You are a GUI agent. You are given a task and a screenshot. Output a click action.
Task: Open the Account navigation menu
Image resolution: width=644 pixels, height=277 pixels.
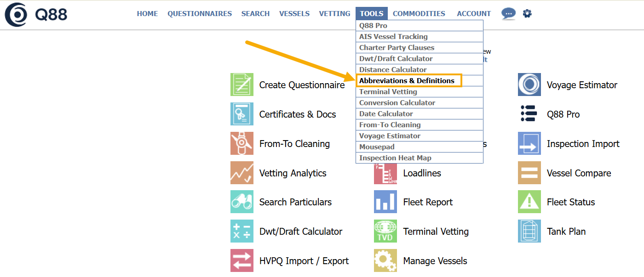[x=474, y=14]
